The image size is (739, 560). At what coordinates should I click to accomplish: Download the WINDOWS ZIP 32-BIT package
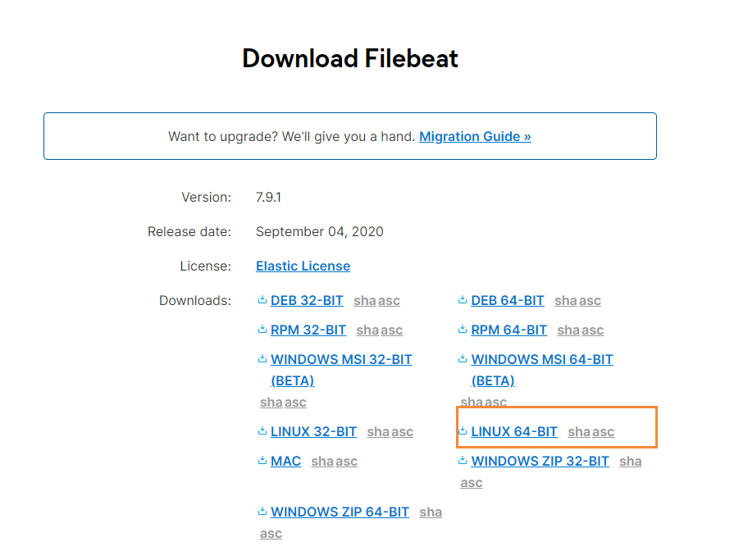click(541, 461)
